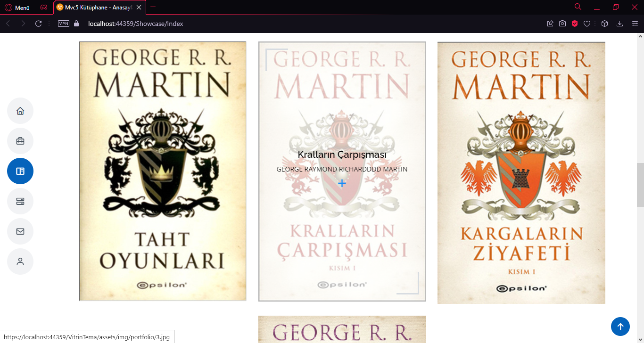Viewport: 644px width, 343px height.
Task: Select the active book-reader sidebar icon
Action: coord(20,171)
